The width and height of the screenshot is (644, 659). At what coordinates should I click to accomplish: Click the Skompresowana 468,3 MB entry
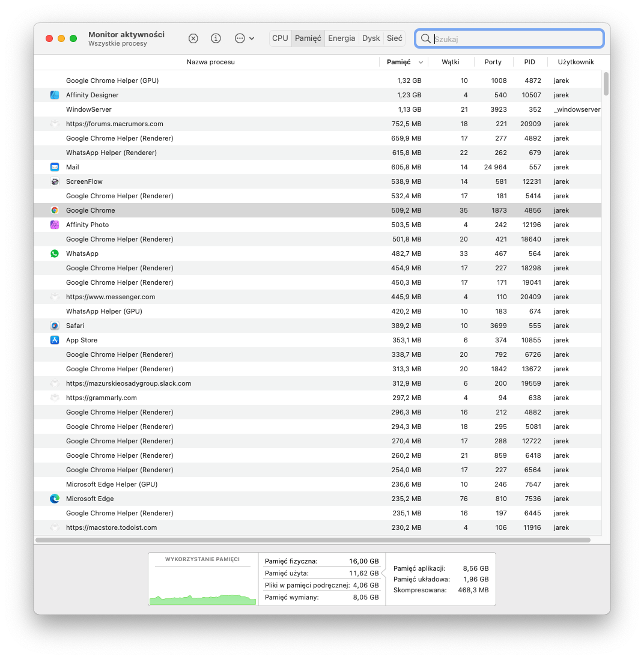click(441, 591)
